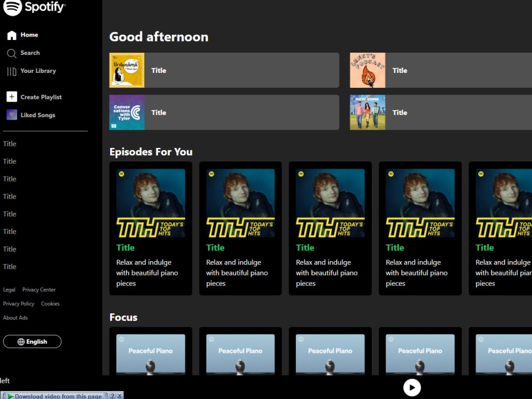Click the Legal link
532x399 pixels.
click(9, 290)
